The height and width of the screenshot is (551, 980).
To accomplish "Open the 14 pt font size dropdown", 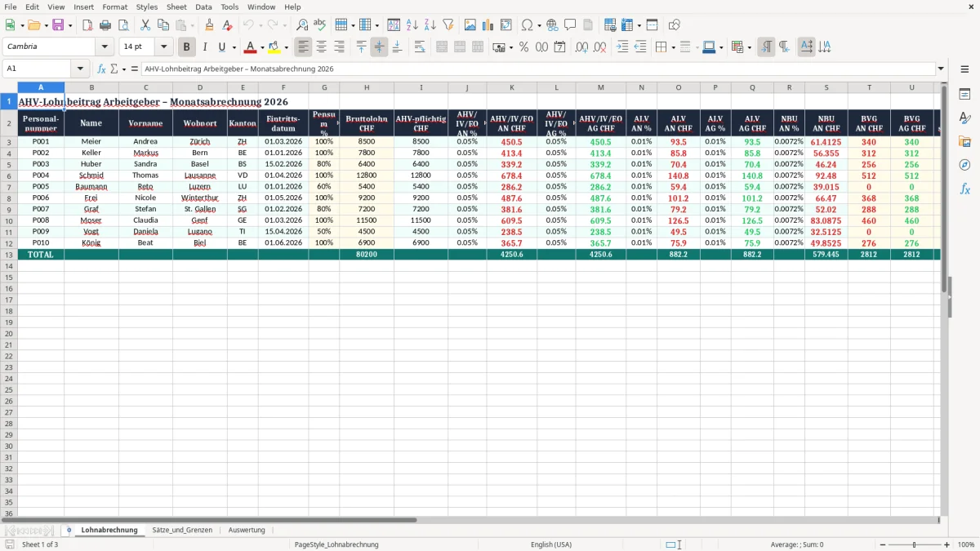I will 163,47.
